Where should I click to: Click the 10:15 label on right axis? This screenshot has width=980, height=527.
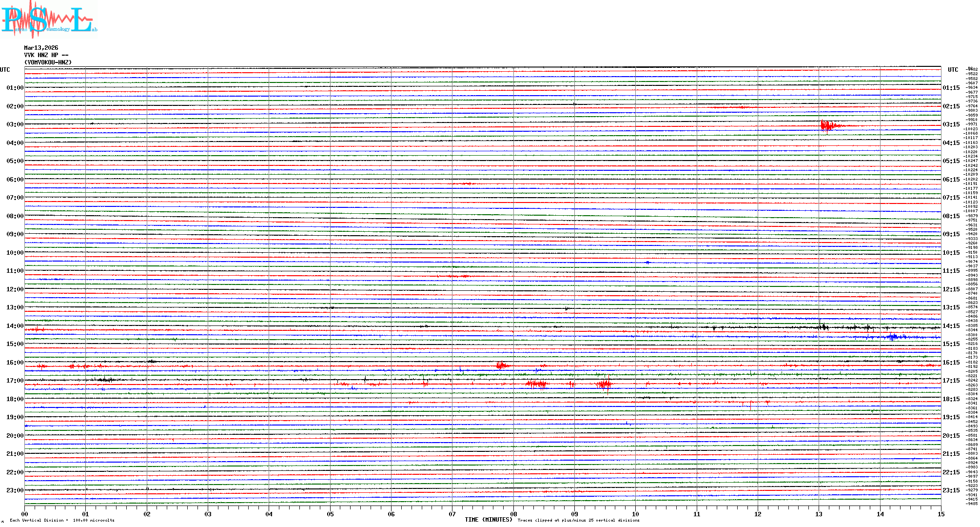pos(951,253)
